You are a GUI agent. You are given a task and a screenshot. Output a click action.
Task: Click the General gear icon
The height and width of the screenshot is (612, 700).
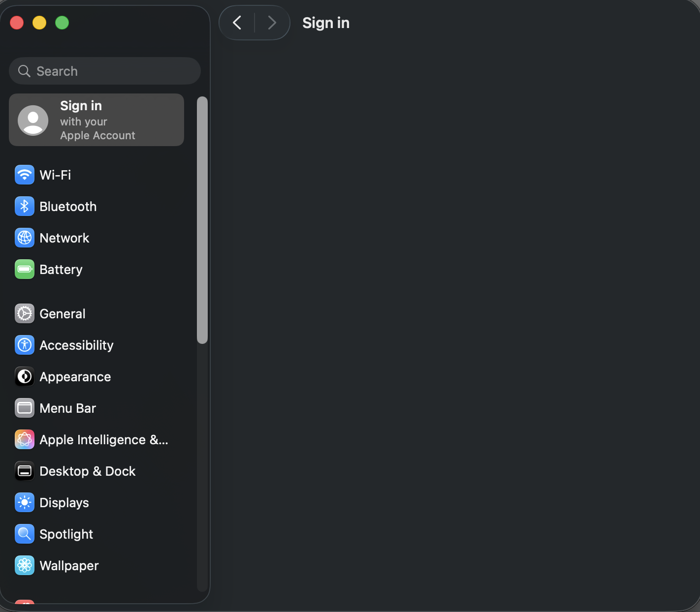tap(25, 313)
